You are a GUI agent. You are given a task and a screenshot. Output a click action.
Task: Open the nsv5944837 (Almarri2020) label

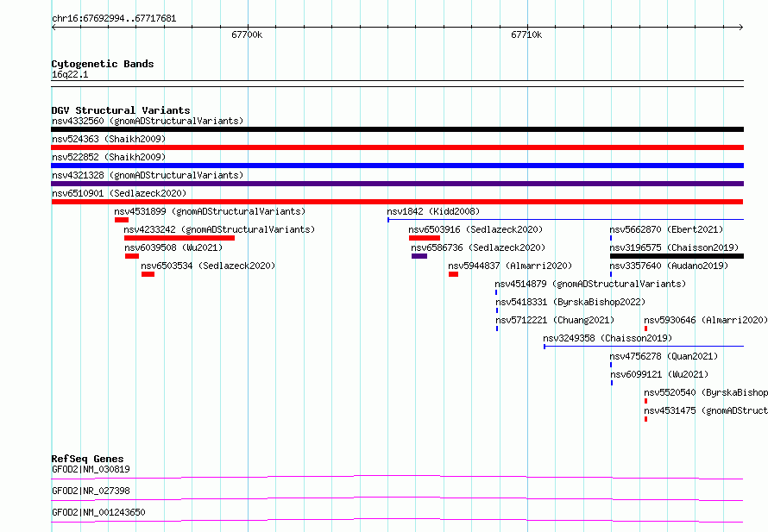point(510,266)
